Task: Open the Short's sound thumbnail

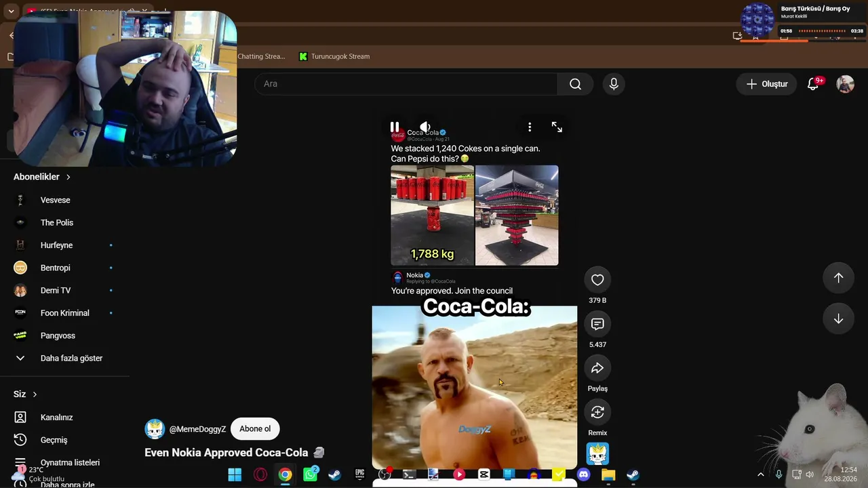Action: (x=597, y=453)
